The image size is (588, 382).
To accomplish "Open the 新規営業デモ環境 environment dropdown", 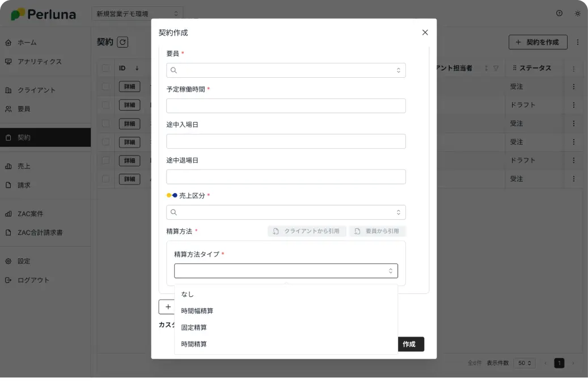I will pyautogui.click(x=137, y=14).
